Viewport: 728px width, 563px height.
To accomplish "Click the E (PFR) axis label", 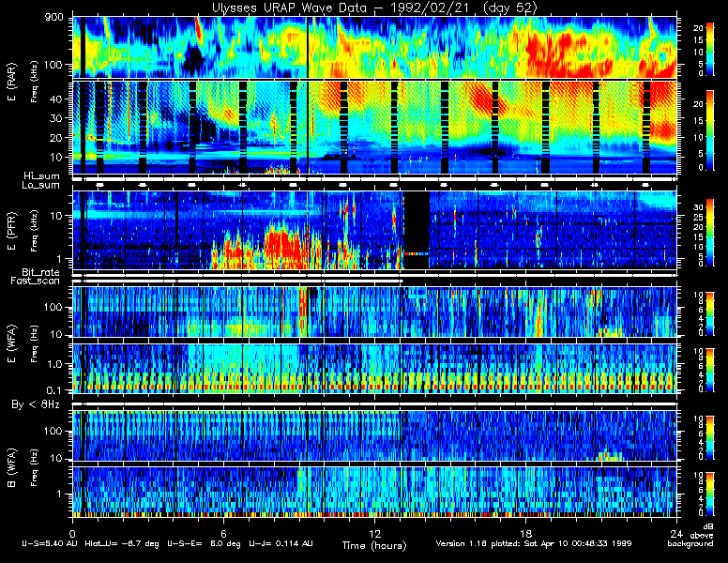I will (x=12, y=231).
